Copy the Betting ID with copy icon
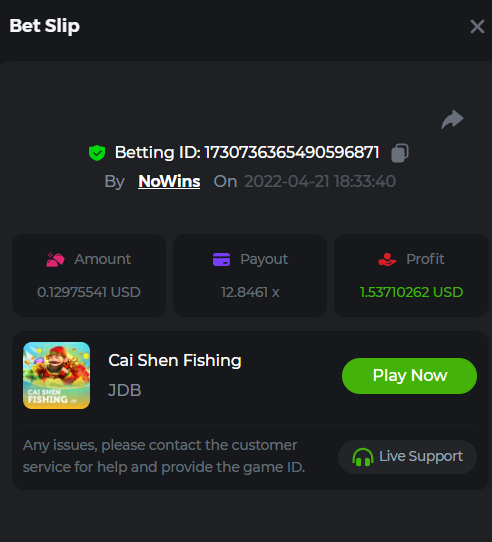The height and width of the screenshot is (542, 492). [x=400, y=153]
